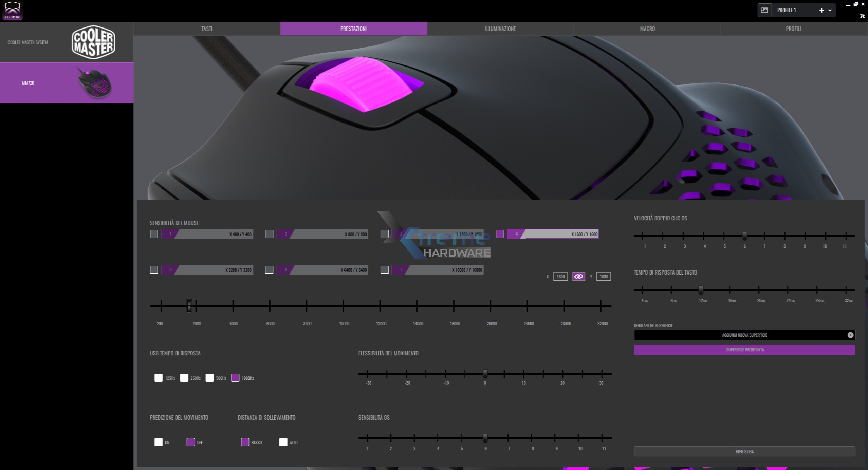
Task: Click the DPI sensitivity slider handle
Action: 189,306
